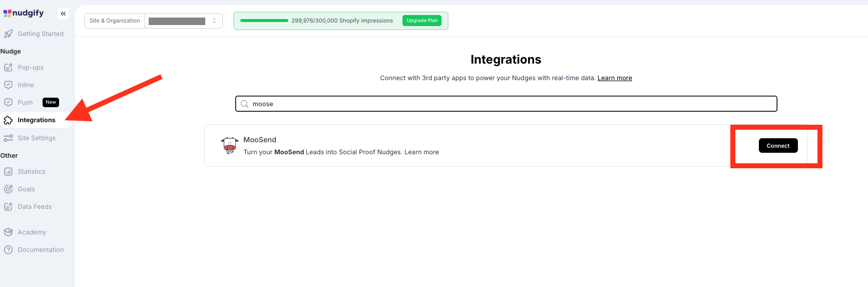Click the MooSend integration title
The height and width of the screenshot is (287, 868).
(260, 140)
